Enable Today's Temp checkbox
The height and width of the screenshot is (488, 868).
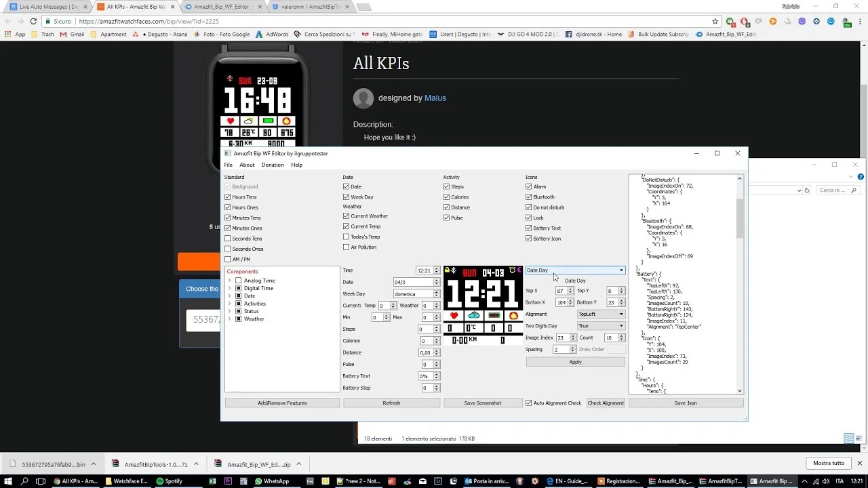pyautogui.click(x=347, y=237)
